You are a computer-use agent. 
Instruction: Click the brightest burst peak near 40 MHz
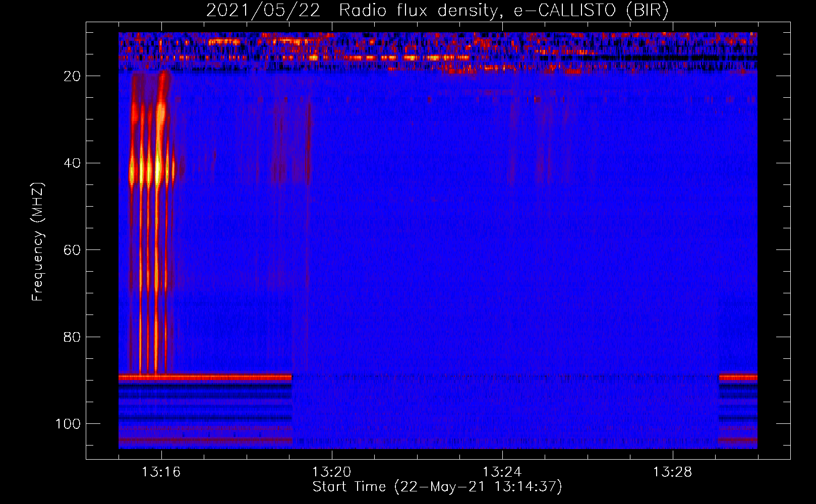158,170
